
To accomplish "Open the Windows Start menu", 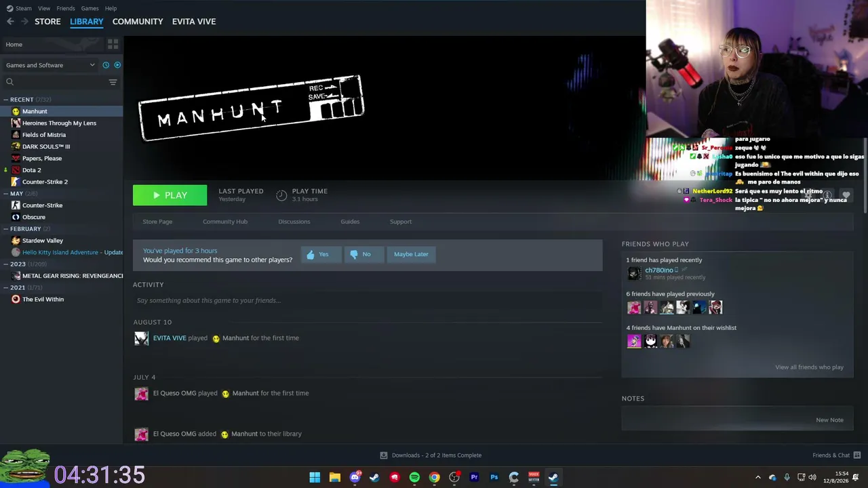I will pos(315,477).
